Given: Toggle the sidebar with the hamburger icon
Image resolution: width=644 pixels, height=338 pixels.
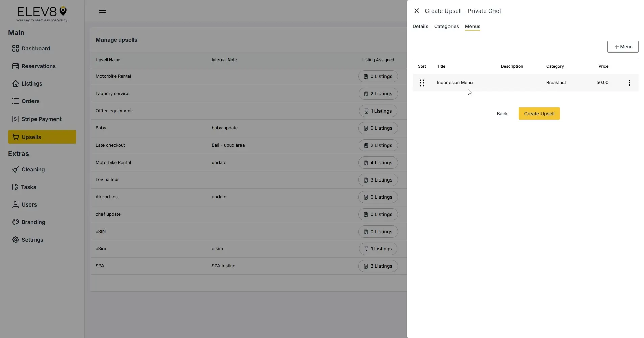Looking at the screenshot, I should [x=102, y=10].
